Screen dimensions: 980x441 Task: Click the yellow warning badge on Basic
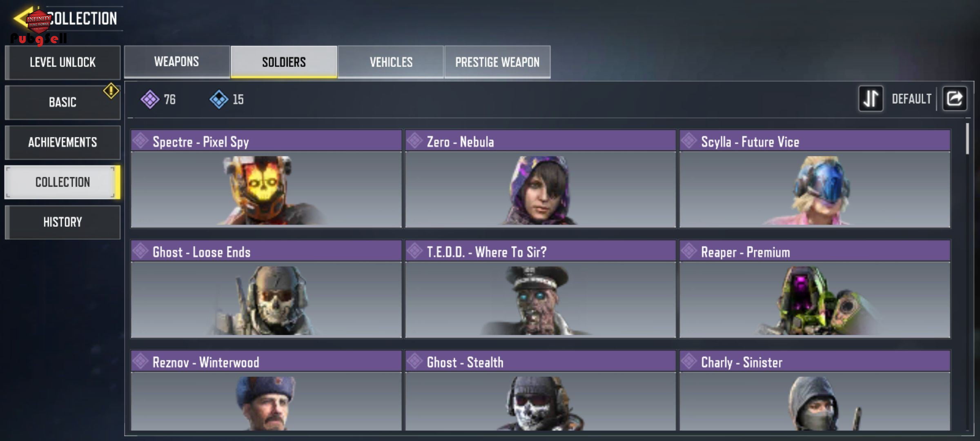pos(111,91)
